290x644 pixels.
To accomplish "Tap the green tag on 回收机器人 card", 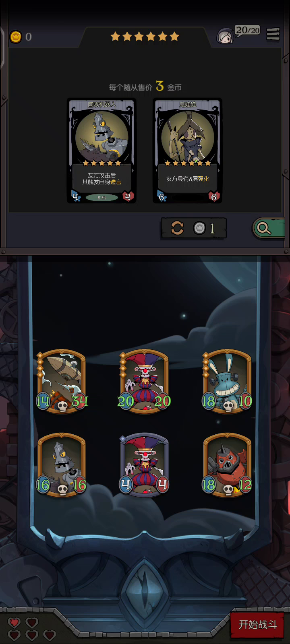I will click(101, 197).
